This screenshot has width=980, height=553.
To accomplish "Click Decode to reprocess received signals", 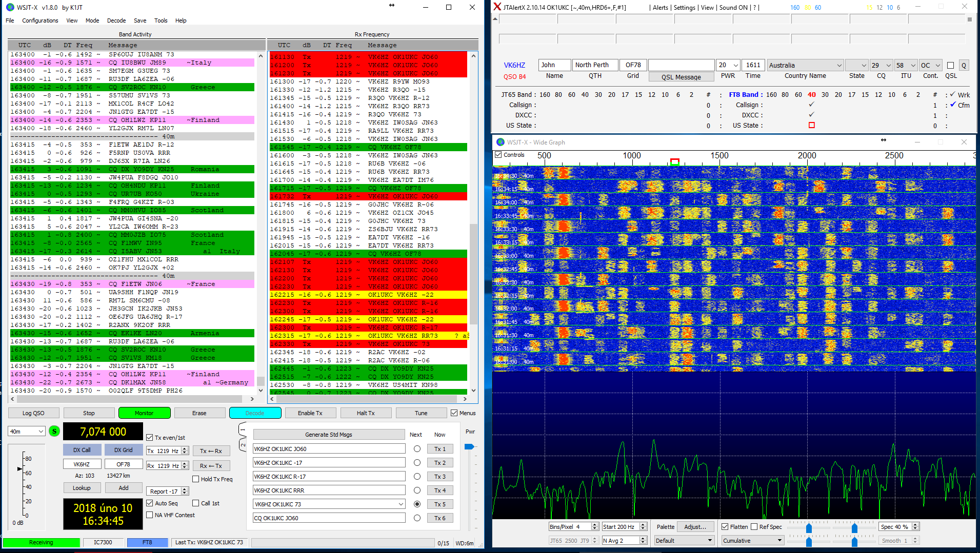I will pos(255,413).
